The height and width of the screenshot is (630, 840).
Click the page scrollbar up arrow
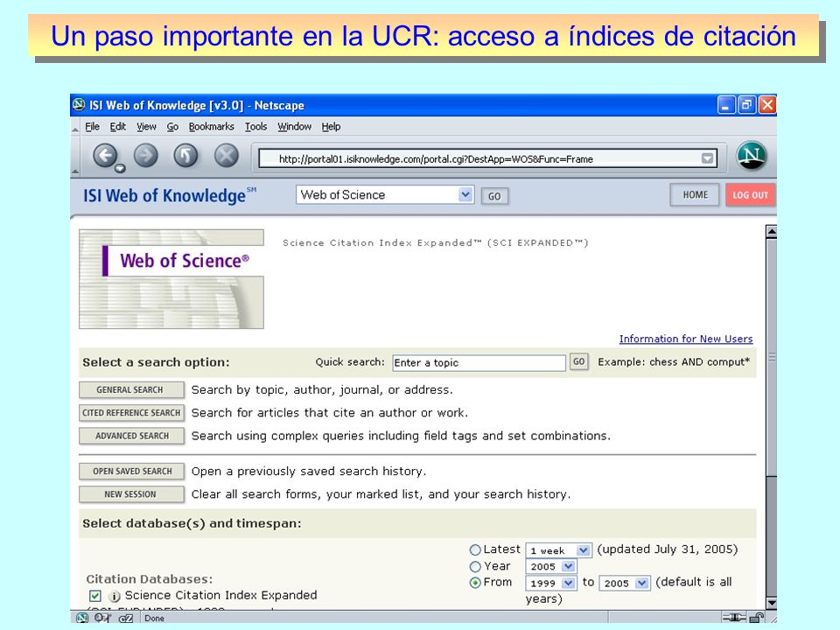(772, 232)
